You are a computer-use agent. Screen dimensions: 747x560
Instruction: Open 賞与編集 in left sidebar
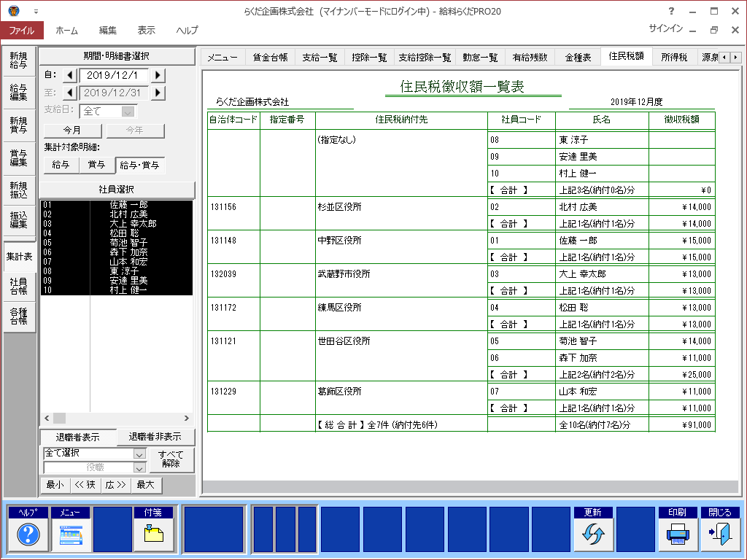(x=18, y=157)
